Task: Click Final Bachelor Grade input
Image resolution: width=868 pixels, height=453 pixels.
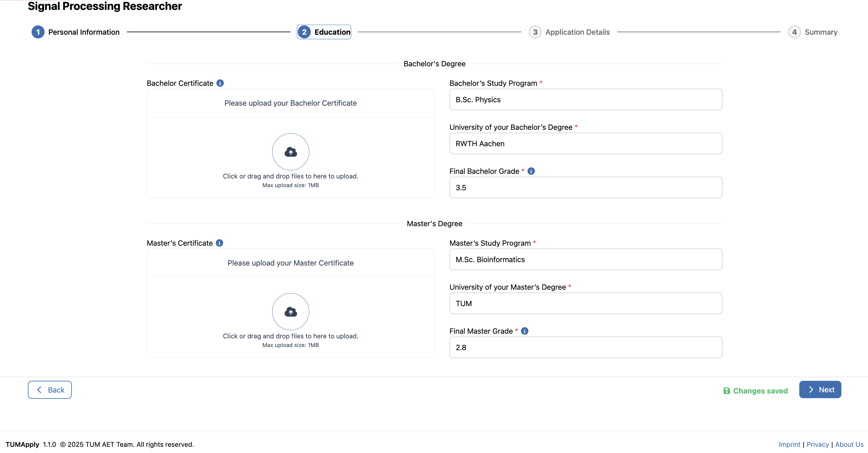Action: point(585,187)
